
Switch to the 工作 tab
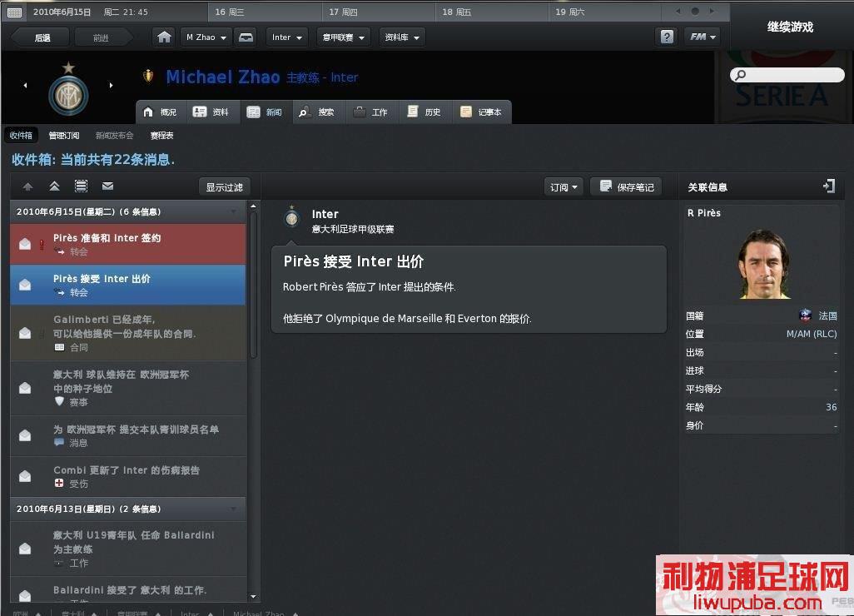coord(371,112)
